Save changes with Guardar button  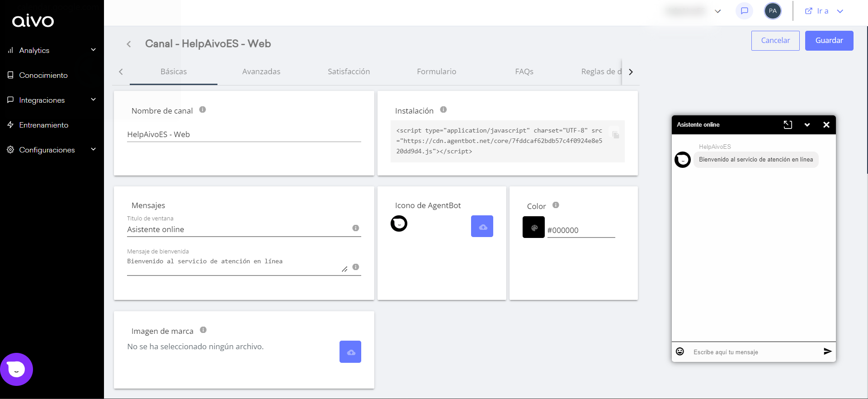click(829, 41)
